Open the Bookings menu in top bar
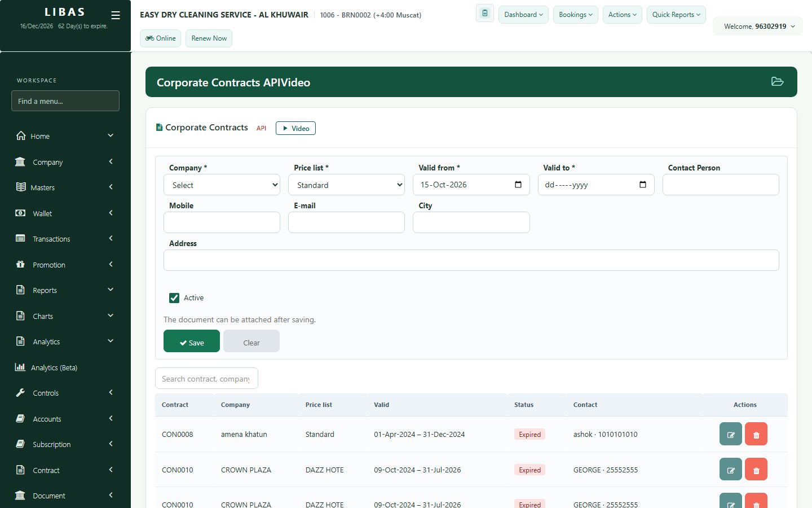Image resolution: width=812 pixels, height=508 pixels. click(576, 15)
